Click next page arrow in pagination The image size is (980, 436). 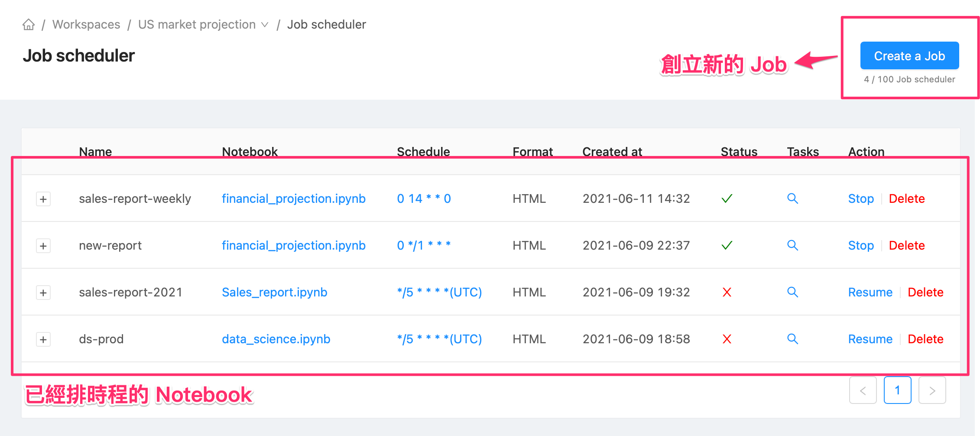[932, 390]
